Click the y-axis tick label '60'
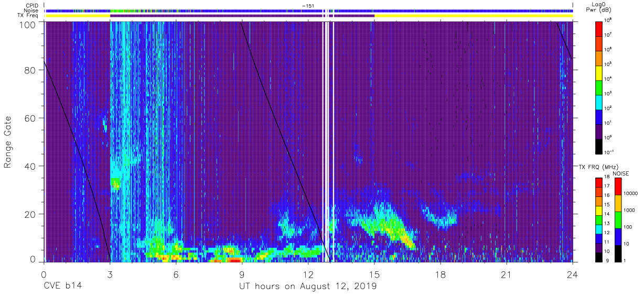This screenshot has width=644, height=297. click(31, 118)
